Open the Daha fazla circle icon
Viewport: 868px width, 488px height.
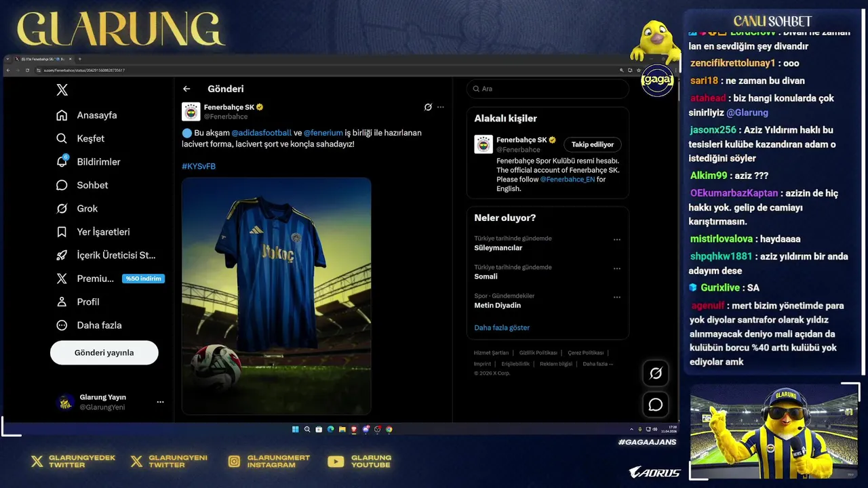pos(62,325)
